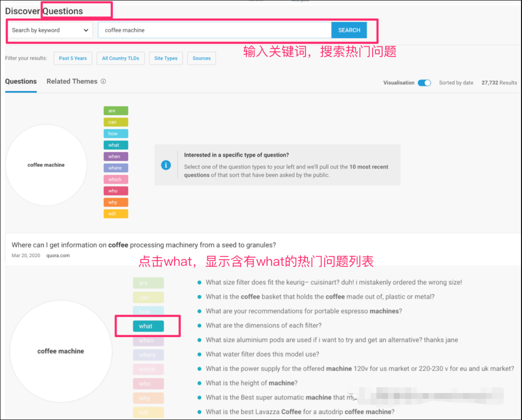
Task: Open the Search by keyword dropdown
Action: [x=50, y=30]
